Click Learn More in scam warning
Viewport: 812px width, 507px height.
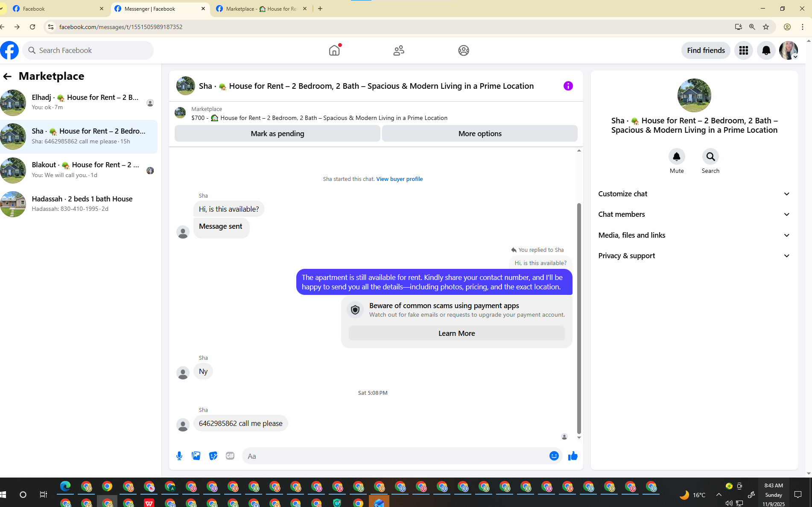(x=456, y=333)
